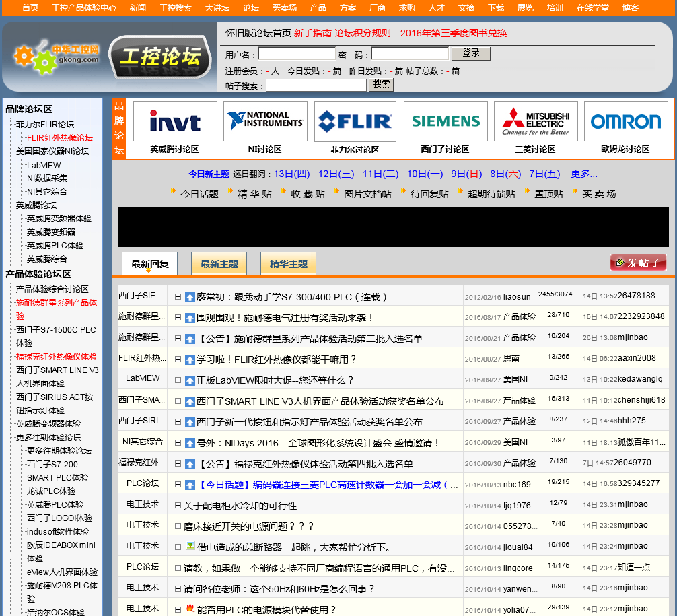Open LabVIEW in sidebar tree
677x616 pixels.
(x=44, y=166)
